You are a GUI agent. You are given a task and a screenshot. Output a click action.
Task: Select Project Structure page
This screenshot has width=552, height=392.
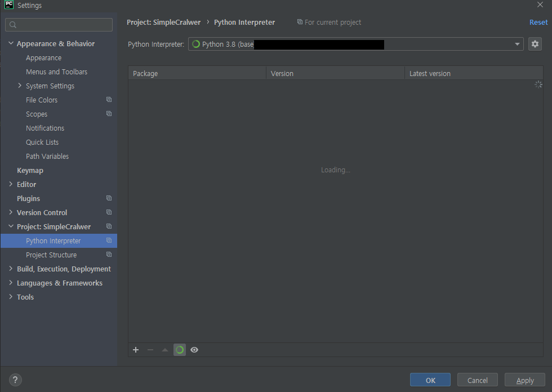point(51,255)
